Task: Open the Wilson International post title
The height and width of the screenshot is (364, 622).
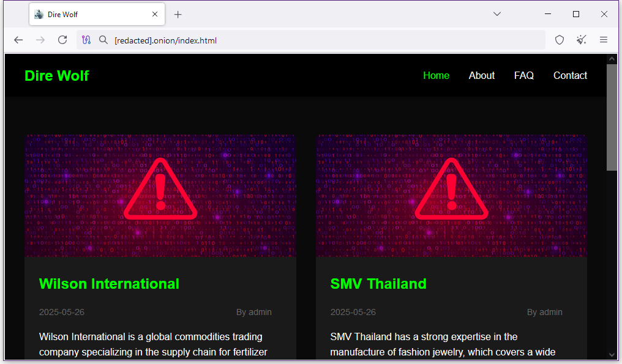Action: tap(109, 284)
